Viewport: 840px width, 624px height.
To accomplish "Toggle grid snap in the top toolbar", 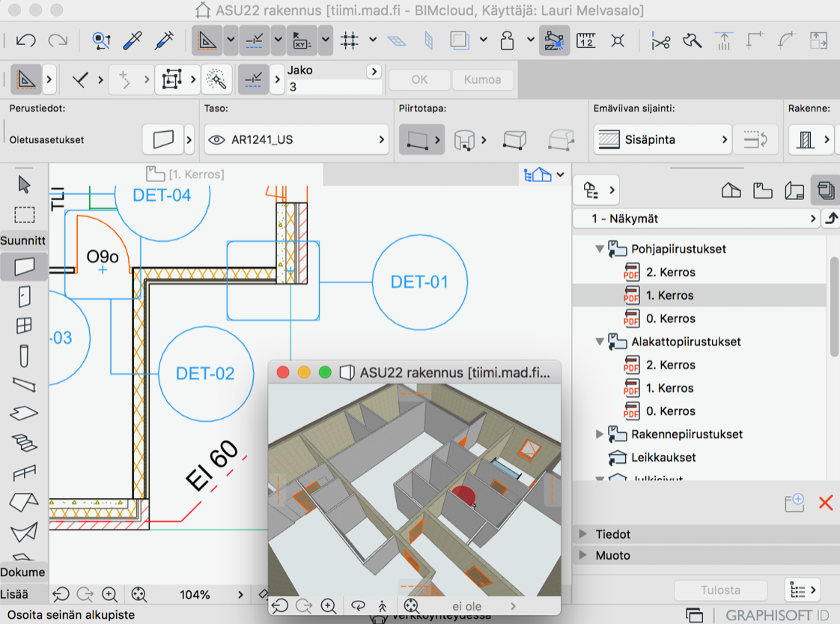I will click(350, 40).
